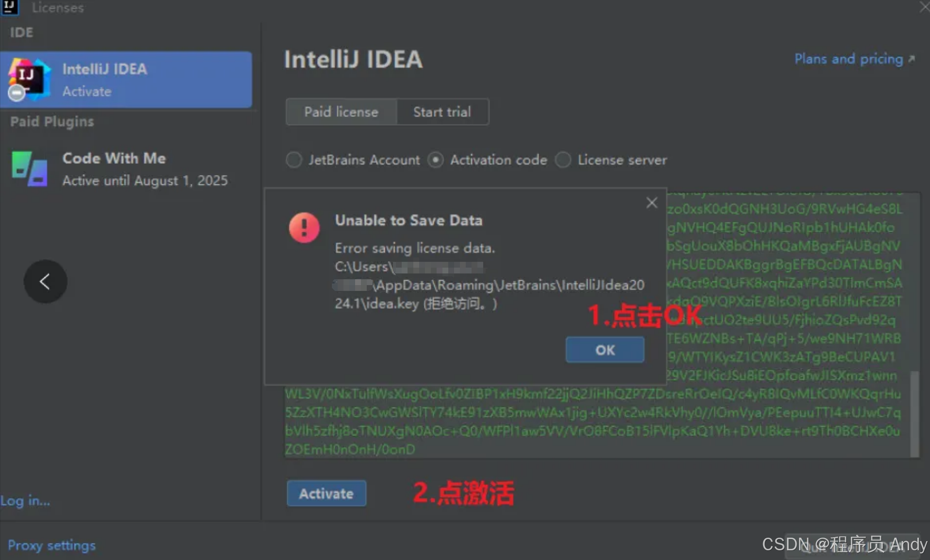Click the red error exclamation icon
Image resolution: width=930 pixels, height=560 pixels.
304,227
